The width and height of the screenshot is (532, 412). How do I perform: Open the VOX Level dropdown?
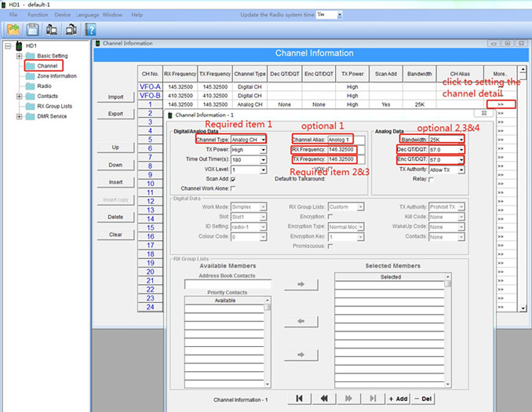[264, 170]
